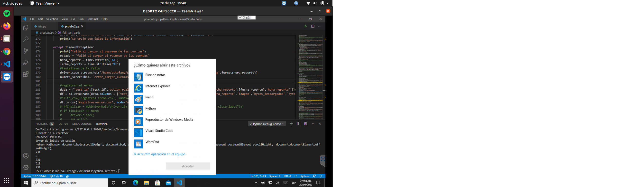The height and width of the screenshot is (187, 644).
Task: Choose Visual Studio Code in the open-with dialog
Action: 172,132
